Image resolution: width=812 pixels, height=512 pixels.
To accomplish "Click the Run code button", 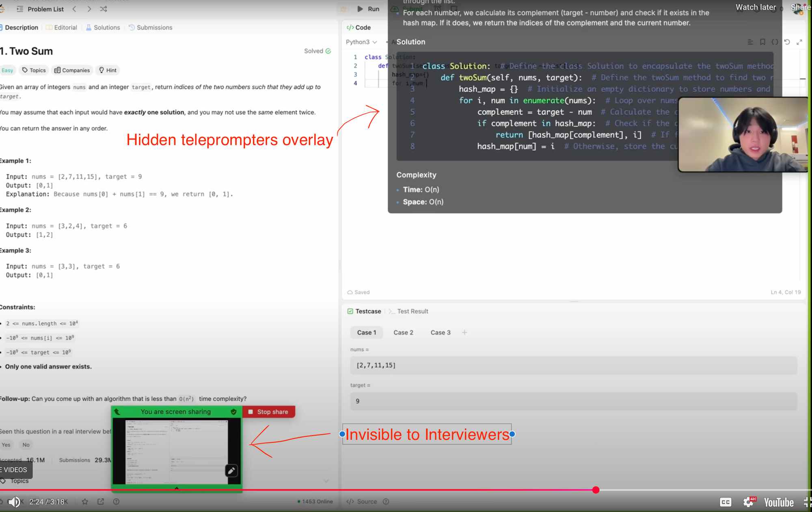I will (x=368, y=9).
